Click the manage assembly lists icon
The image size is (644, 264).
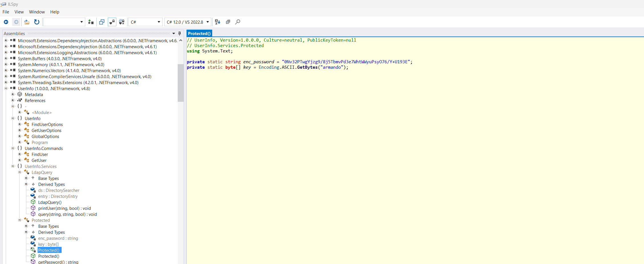coord(91,22)
